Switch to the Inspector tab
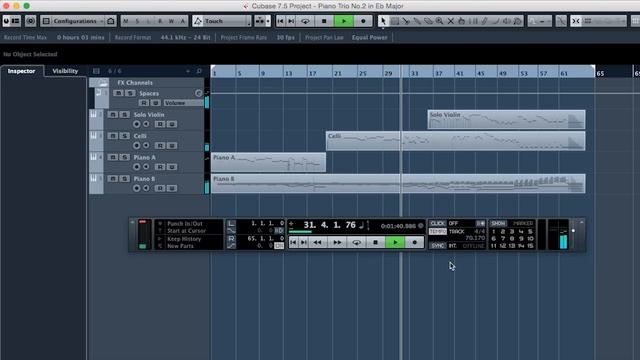Viewport: 640px width, 360px height. [x=22, y=71]
